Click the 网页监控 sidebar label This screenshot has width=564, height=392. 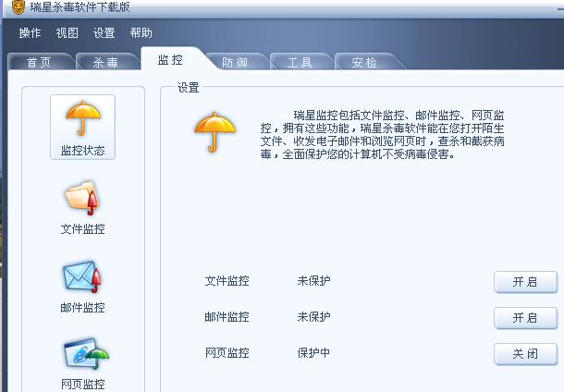point(82,384)
